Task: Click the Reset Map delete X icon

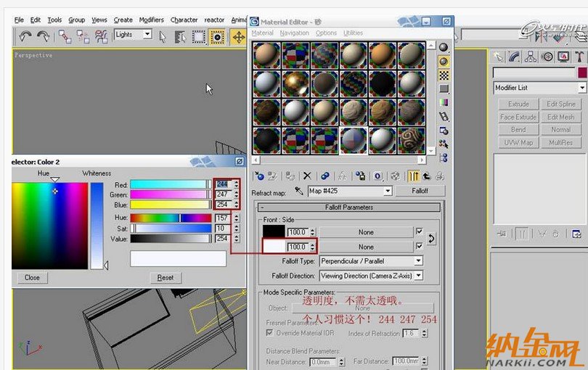Action: coord(307,176)
